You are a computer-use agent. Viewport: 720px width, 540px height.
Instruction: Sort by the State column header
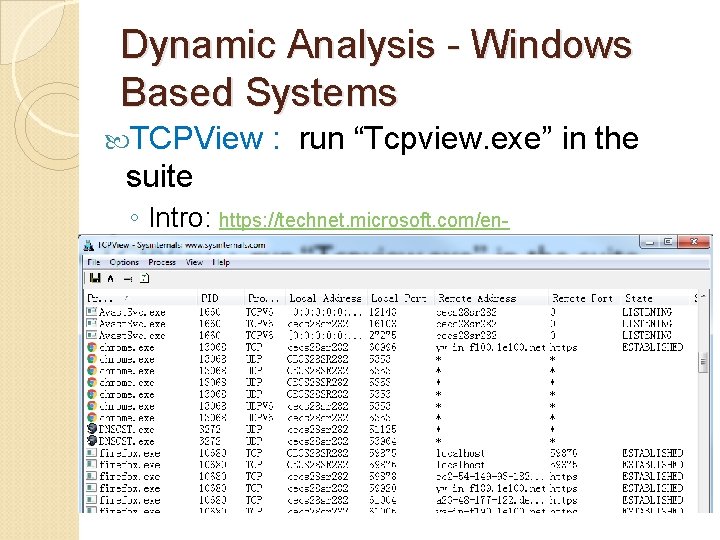point(655,298)
